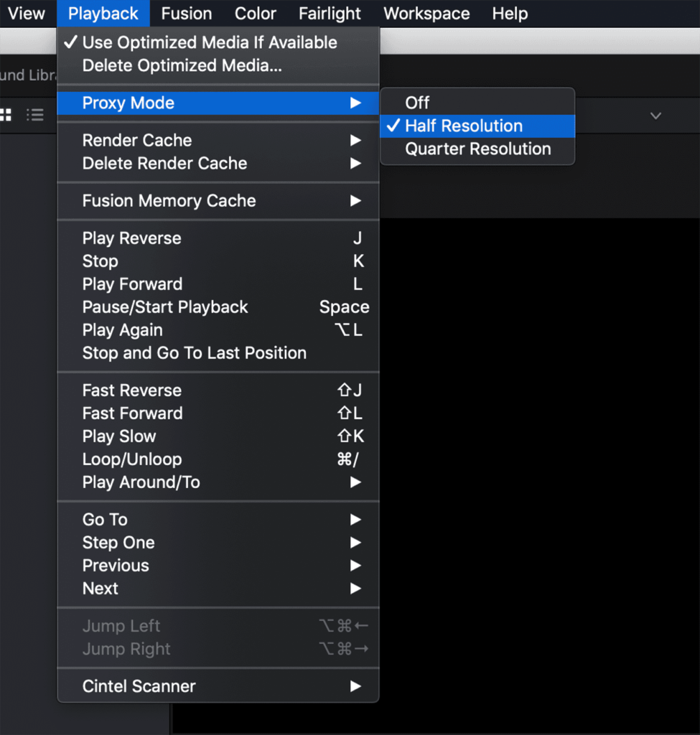Viewport: 700px width, 735px height.
Task: Toggle Use Optimized Media If Available
Action: pyautogui.click(x=218, y=42)
